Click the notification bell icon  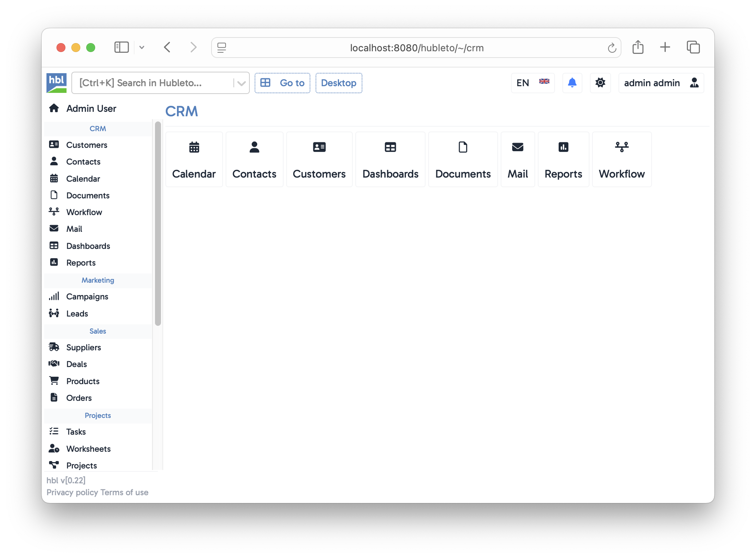572,83
